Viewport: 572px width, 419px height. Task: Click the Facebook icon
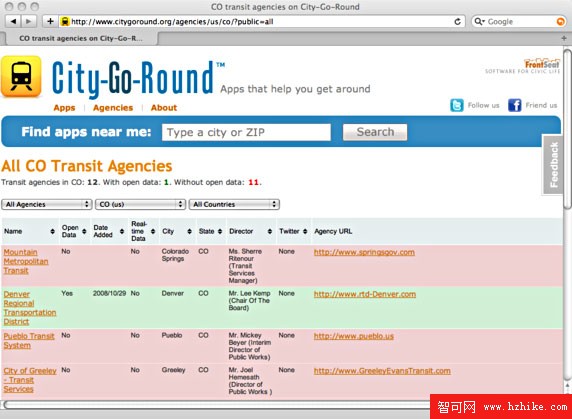coord(515,105)
